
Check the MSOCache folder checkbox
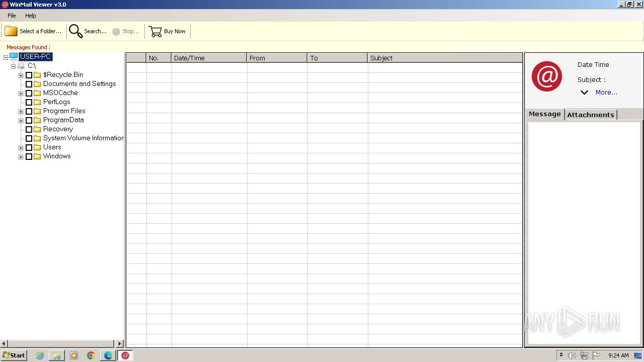[29, 94]
